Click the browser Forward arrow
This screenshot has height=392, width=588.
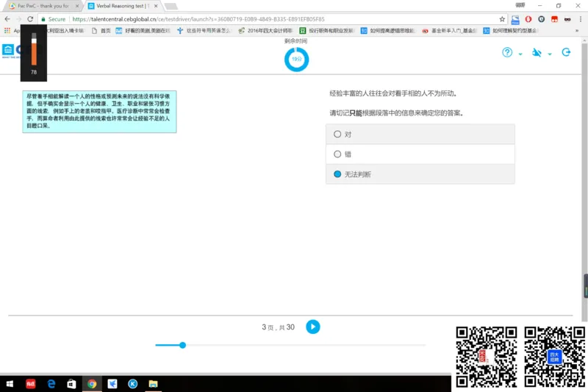19,19
